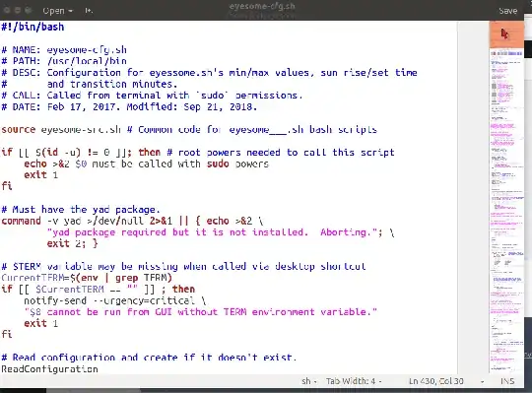Screen dimensions: 532x393
Task: Click the '# NAME: eyesome-cfg.sh' comment line
Action: pyautogui.click(x=64, y=50)
